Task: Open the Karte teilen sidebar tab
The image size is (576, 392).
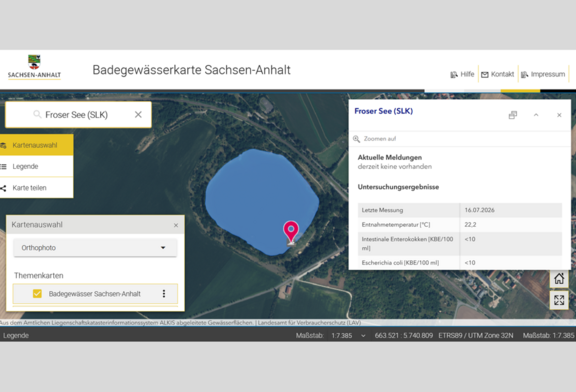Action: 36,188
